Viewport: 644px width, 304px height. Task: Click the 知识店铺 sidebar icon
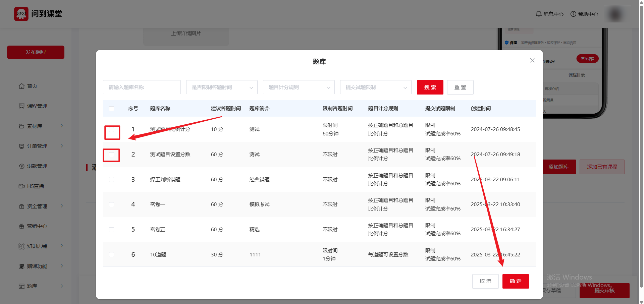click(21, 246)
